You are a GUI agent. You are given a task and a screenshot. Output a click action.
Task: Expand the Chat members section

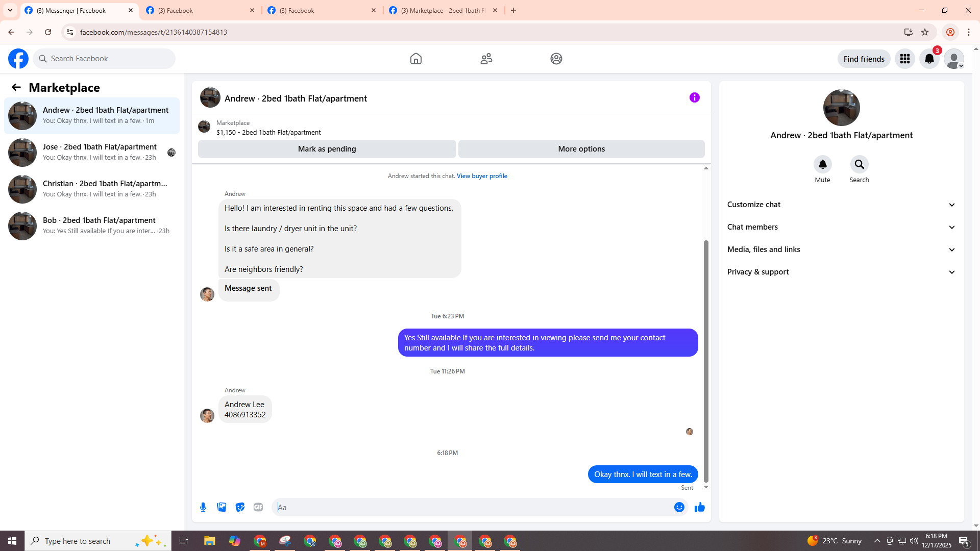click(841, 227)
